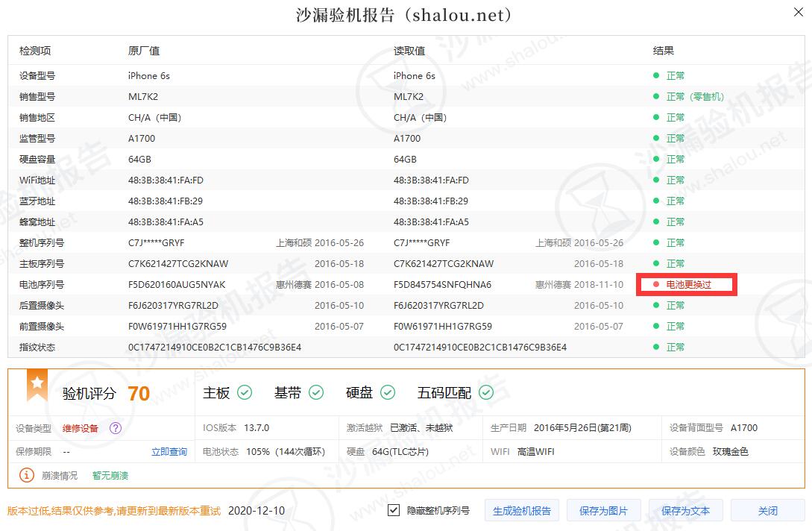
Task: Click the 玫瑰金色 device color value
Action: click(730, 452)
